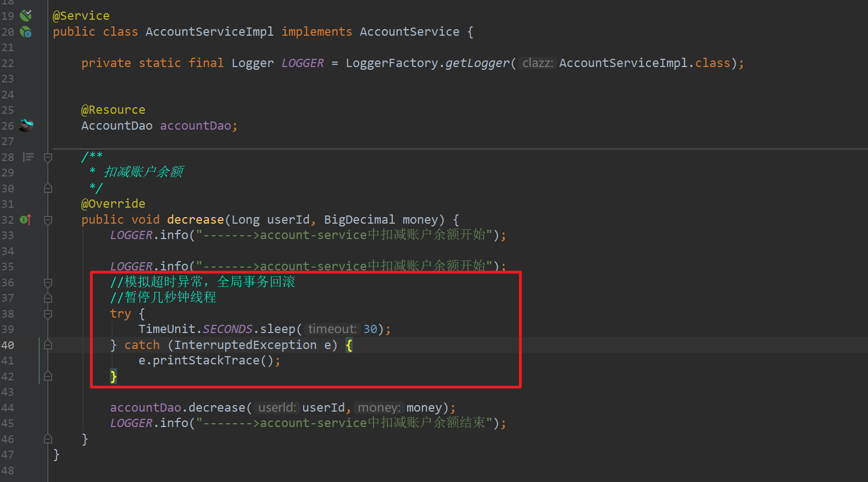Click the money: parameter hint
Image resolution: width=868 pixels, height=482 pixels.
(379, 408)
